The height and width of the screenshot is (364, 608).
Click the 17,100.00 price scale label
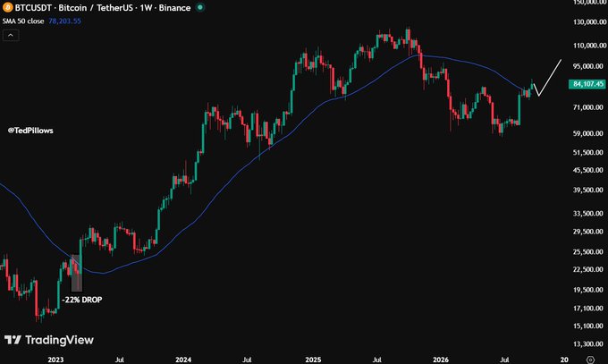589,309
